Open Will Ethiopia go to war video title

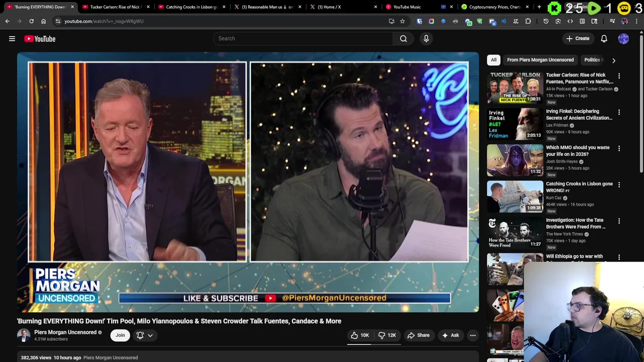(x=574, y=256)
